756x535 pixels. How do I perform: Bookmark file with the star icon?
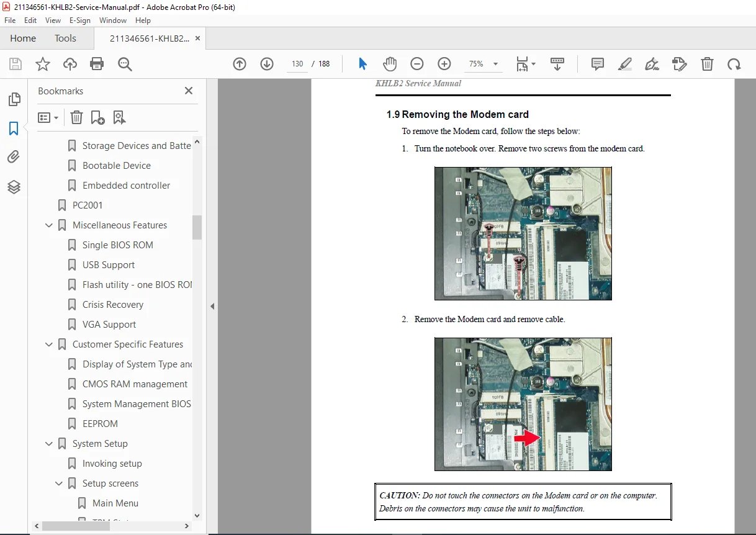click(43, 64)
